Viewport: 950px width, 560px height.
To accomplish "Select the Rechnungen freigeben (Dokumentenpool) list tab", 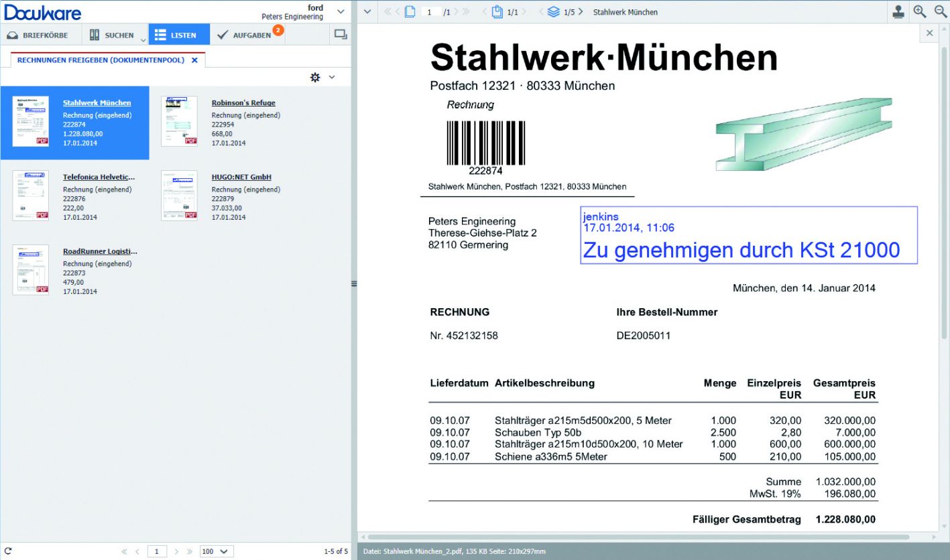I will (101, 60).
